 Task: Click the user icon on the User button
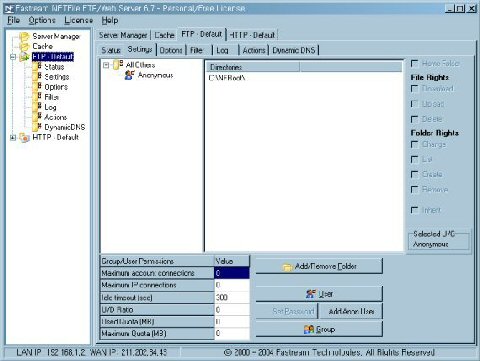click(x=311, y=294)
